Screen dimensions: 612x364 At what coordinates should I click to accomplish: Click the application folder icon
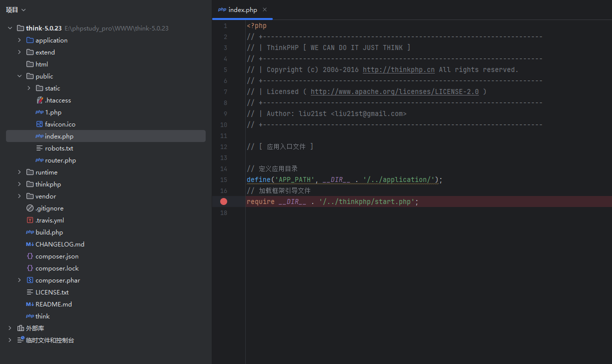coord(30,40)
